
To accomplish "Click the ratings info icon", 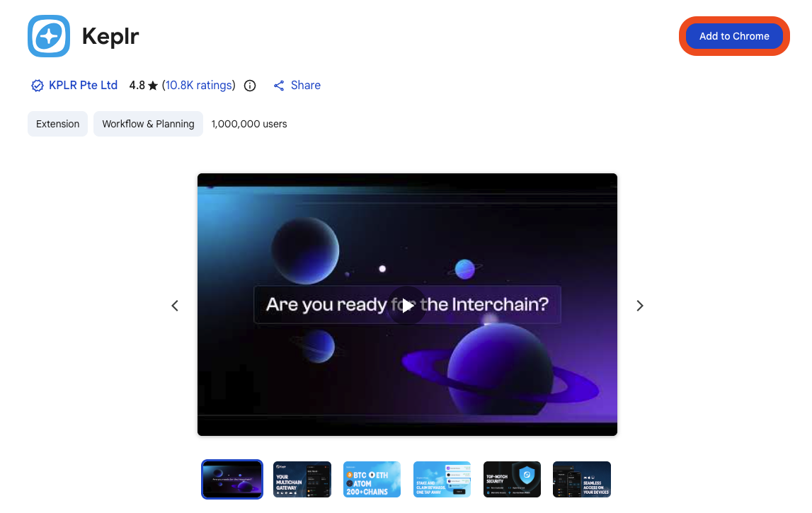I will click(250, 86).
